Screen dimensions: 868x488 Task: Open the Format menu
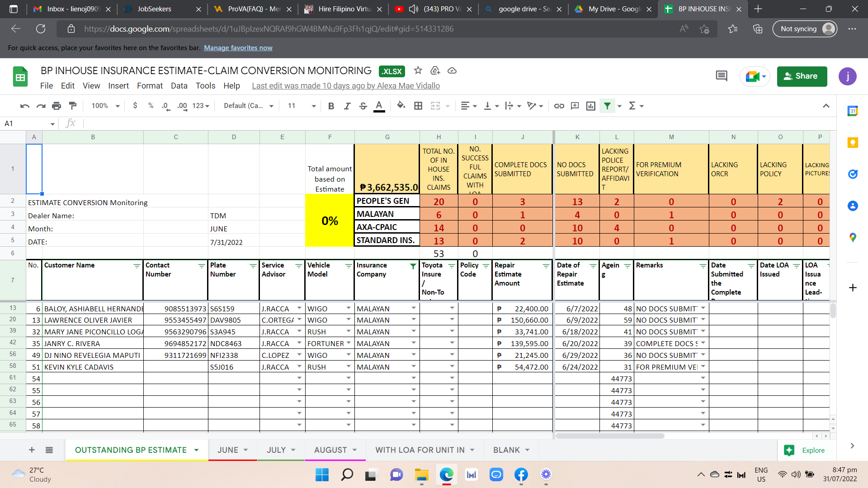pyautogui.click(x=150, y=86)
